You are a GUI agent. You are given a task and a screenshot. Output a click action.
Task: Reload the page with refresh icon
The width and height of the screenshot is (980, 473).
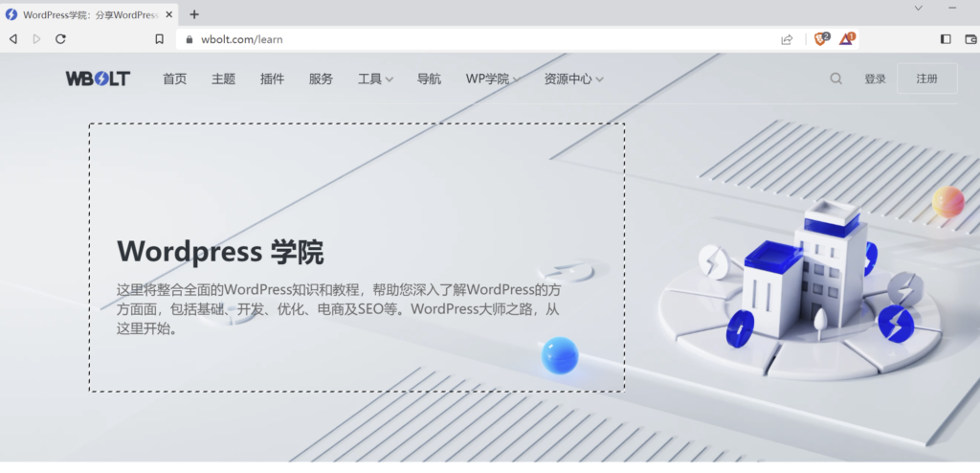pyautogui.click(x=60, y=39)
